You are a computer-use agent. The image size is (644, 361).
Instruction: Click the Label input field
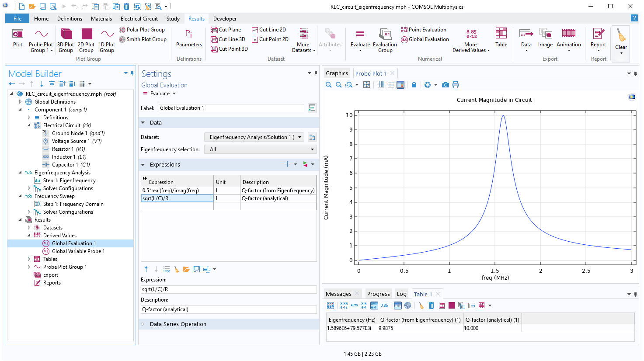pyautogui.click(x=231, y=108)
